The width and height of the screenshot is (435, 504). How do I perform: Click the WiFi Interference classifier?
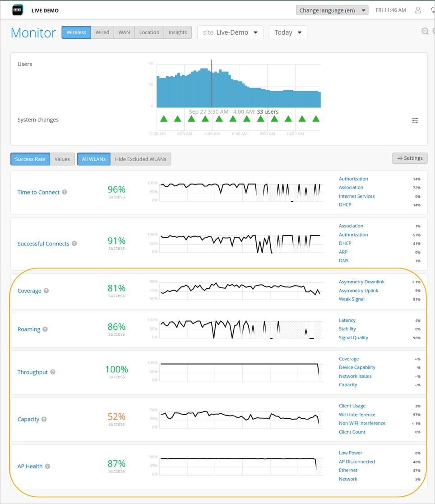pos(357,415)
